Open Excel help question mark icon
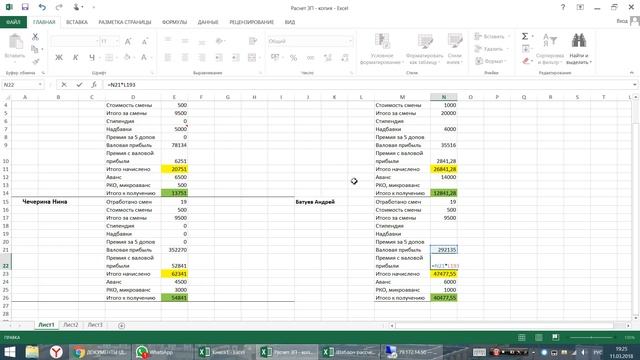Screen dimensions: 640x360 pyautogui.click(x=563, y=7)
